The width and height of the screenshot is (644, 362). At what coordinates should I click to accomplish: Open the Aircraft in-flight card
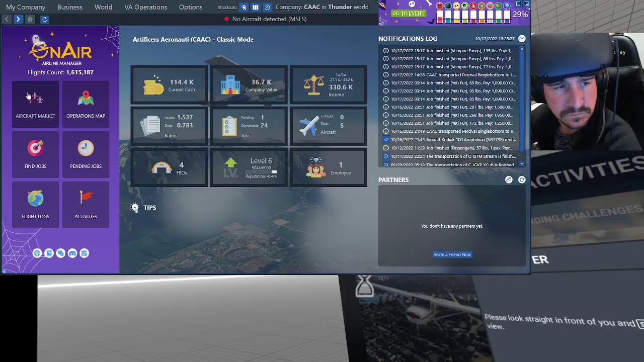coord(329,126)
